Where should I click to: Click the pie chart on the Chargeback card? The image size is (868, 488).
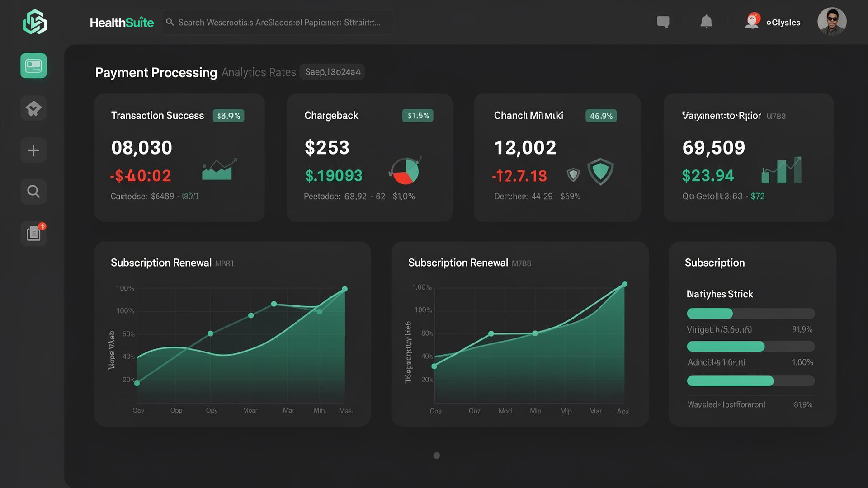(405, 171)
